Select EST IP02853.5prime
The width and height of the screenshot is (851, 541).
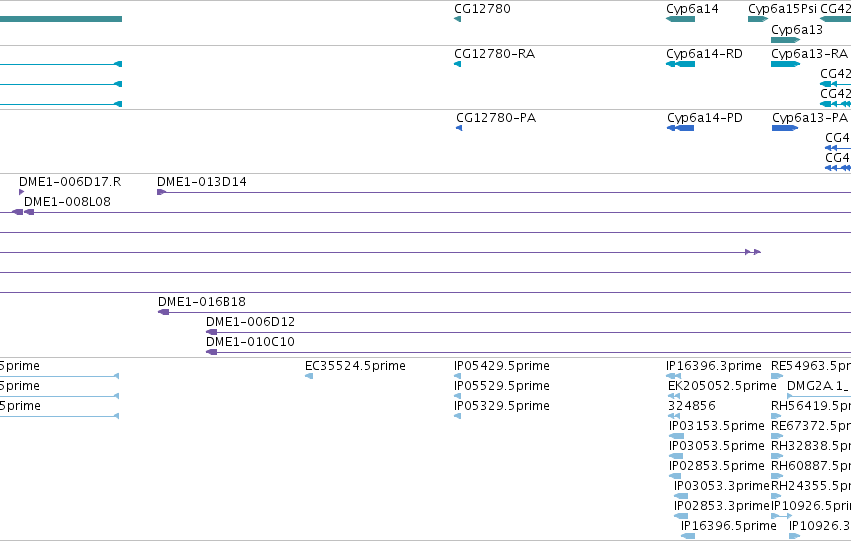pos(717,466)
